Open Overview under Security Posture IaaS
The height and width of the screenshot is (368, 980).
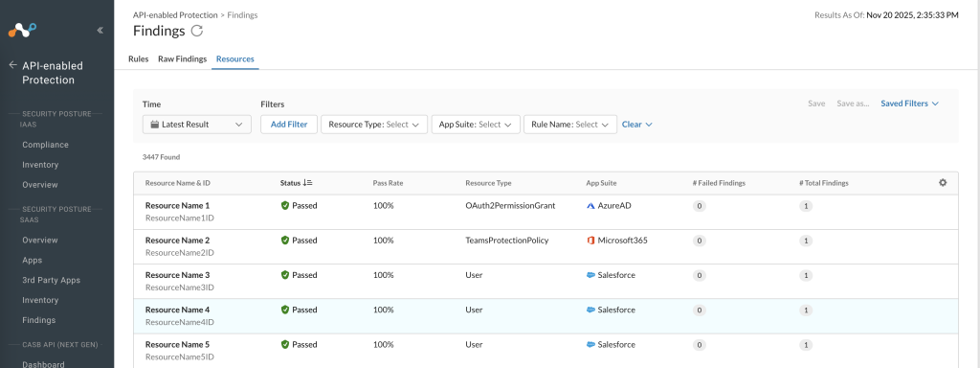40,185
